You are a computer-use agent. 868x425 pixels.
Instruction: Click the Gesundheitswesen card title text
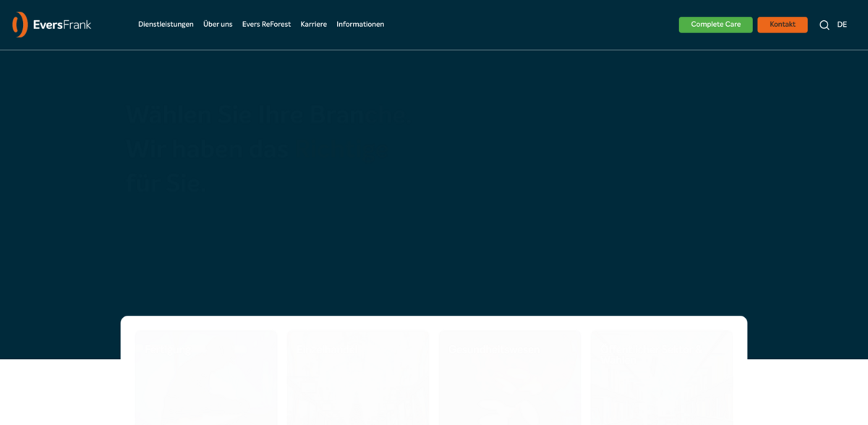[492, 350]
